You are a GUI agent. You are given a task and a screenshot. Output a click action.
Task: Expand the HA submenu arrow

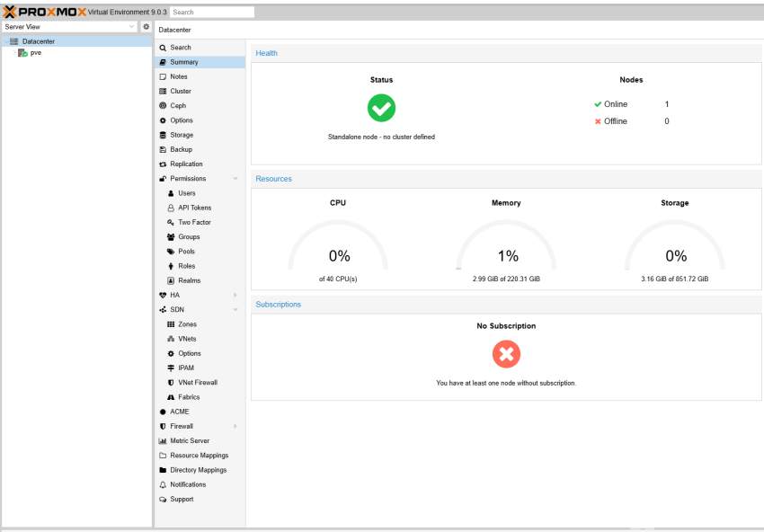point(235,295)
